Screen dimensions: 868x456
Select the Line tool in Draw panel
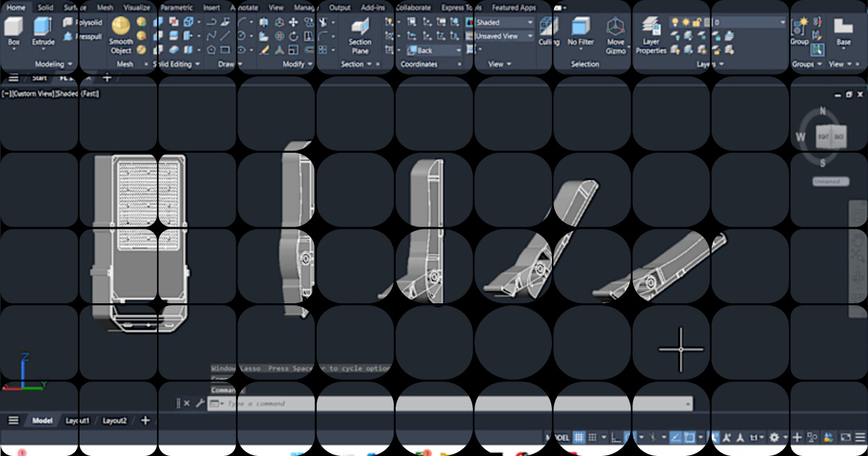[226, 35]
